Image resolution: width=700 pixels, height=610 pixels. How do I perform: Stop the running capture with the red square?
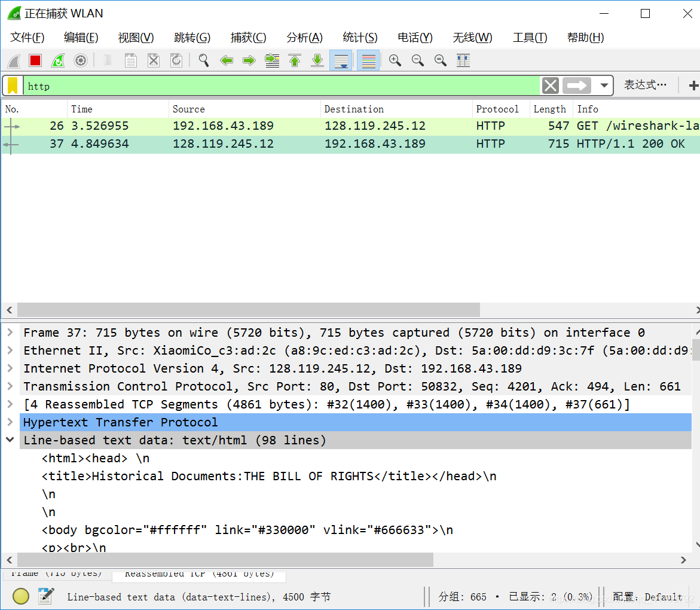(x=35, y=60)
